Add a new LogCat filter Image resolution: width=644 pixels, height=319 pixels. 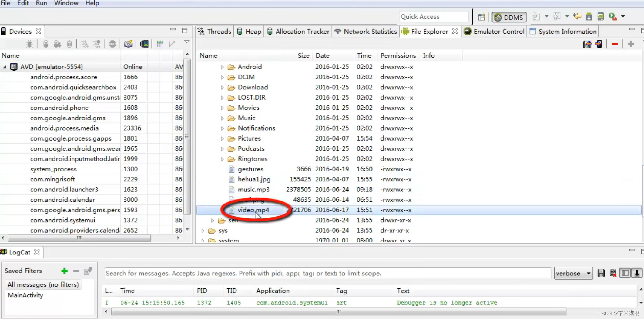click(64, 271)
